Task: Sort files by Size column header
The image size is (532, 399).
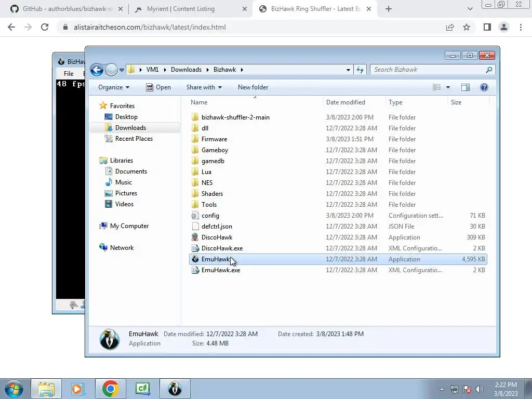Action: pos(456,102)
